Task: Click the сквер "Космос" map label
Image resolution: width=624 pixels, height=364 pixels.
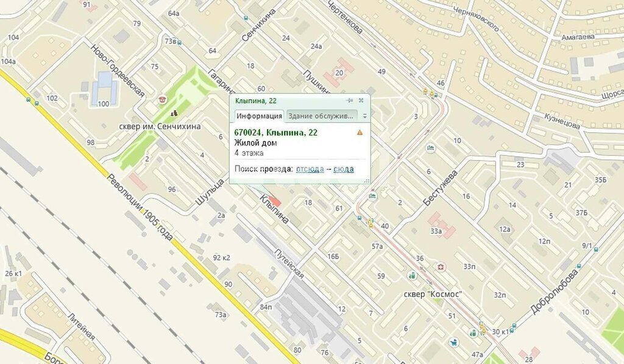Action: [433, 294]
